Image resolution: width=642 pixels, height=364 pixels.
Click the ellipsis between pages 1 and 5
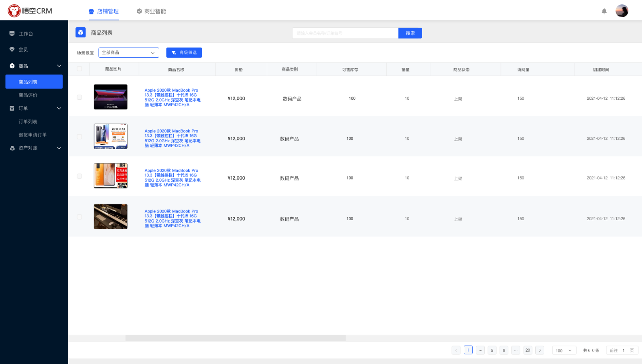[480, 350]
